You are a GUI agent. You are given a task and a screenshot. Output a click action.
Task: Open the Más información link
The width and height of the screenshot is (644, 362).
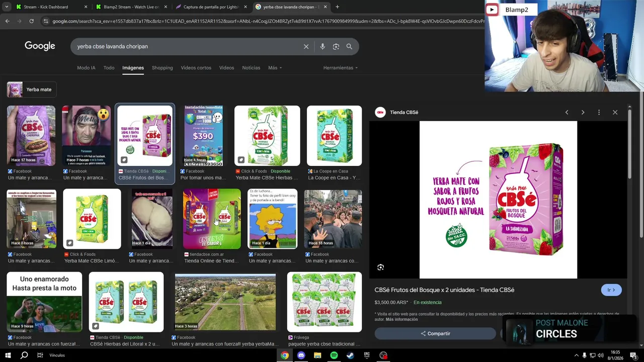[401, 319]
